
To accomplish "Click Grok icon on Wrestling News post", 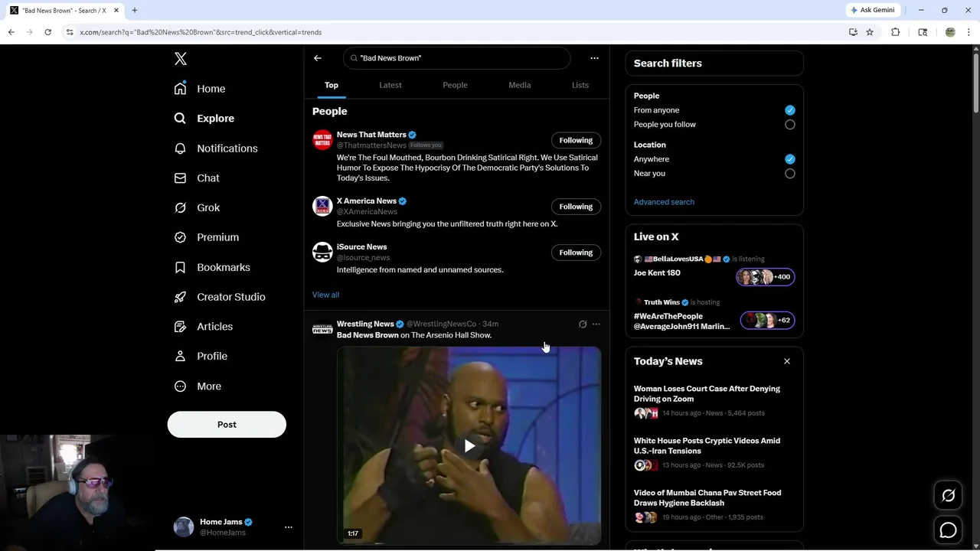I will click(x=583, y=324).
